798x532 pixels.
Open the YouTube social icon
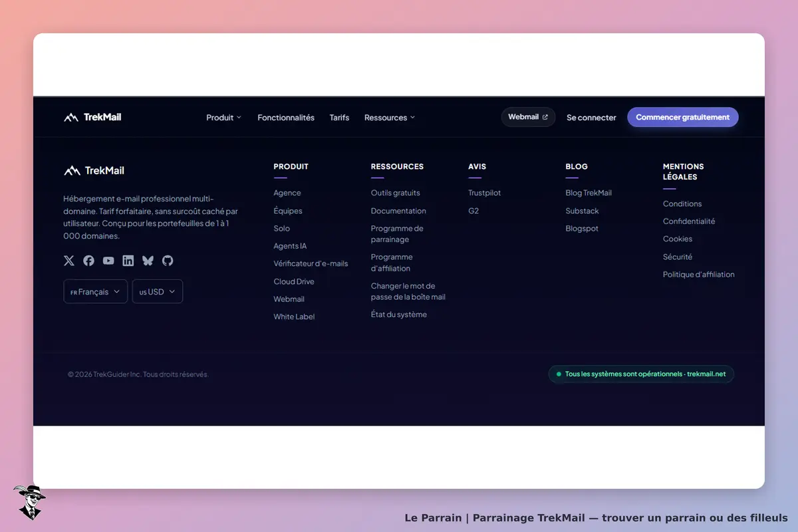point(108,261)
